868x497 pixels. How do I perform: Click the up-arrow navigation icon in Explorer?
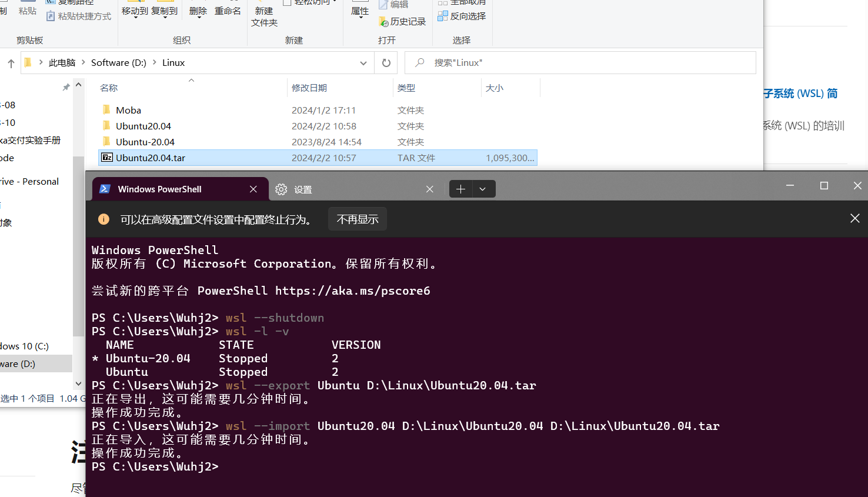(11, 64)
